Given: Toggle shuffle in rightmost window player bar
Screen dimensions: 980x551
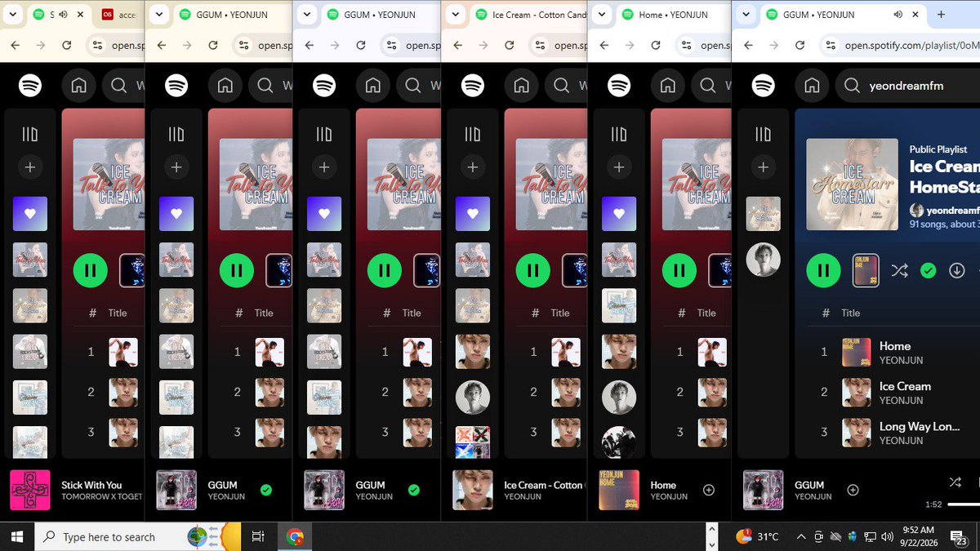Looking at the screenshot, I should pos(955,482).
